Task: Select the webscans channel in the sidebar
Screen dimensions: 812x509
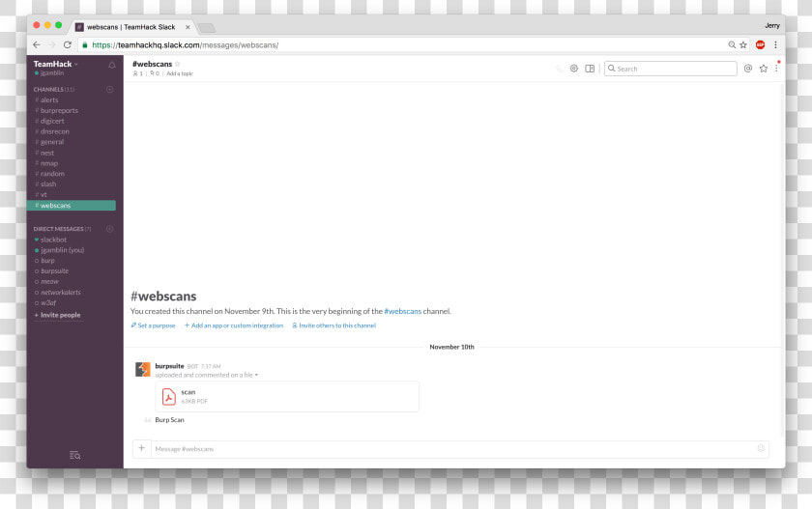Action: click(x=71, y=206)
